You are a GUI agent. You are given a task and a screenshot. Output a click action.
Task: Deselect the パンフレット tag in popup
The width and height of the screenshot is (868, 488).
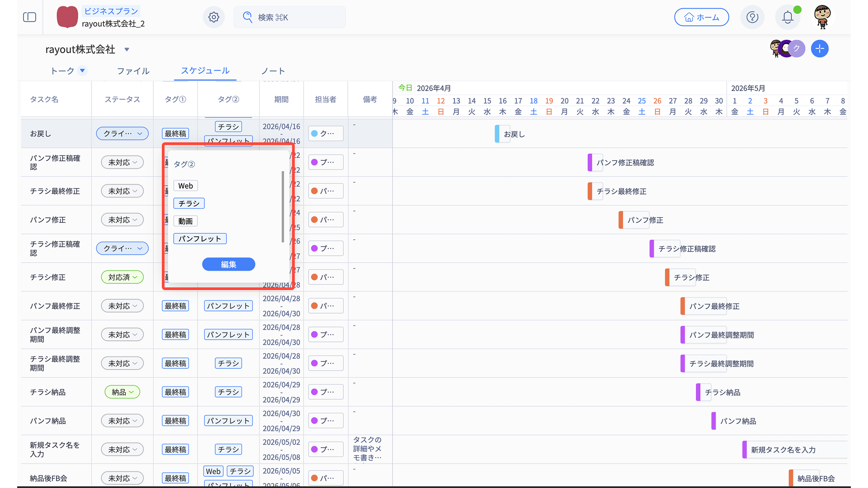(x=200, y=239)
